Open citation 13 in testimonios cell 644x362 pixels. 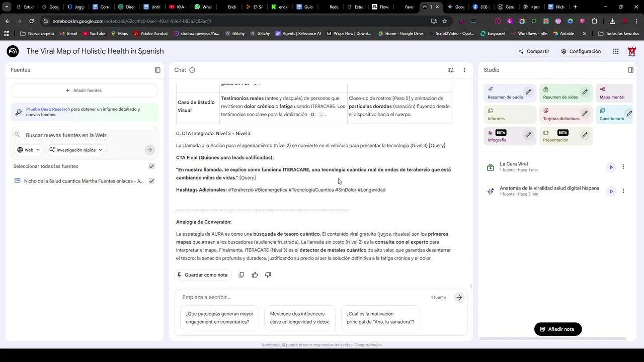pos(312,115)
